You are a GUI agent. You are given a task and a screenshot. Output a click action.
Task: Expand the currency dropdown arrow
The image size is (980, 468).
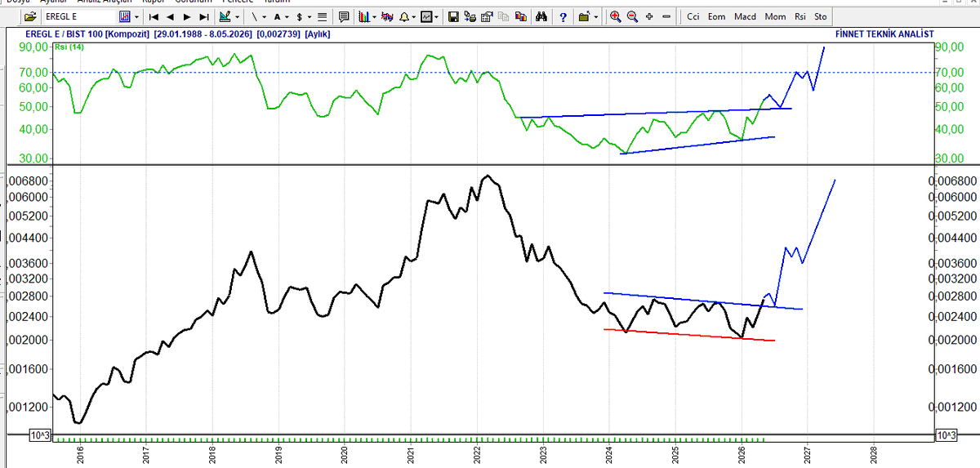[x=310, y=16]
